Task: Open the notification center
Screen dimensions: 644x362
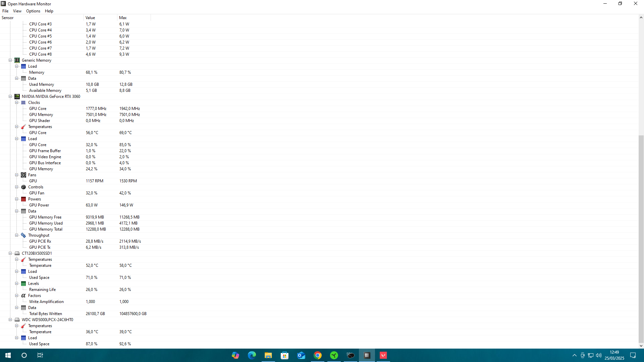Action: click(633, 355)
